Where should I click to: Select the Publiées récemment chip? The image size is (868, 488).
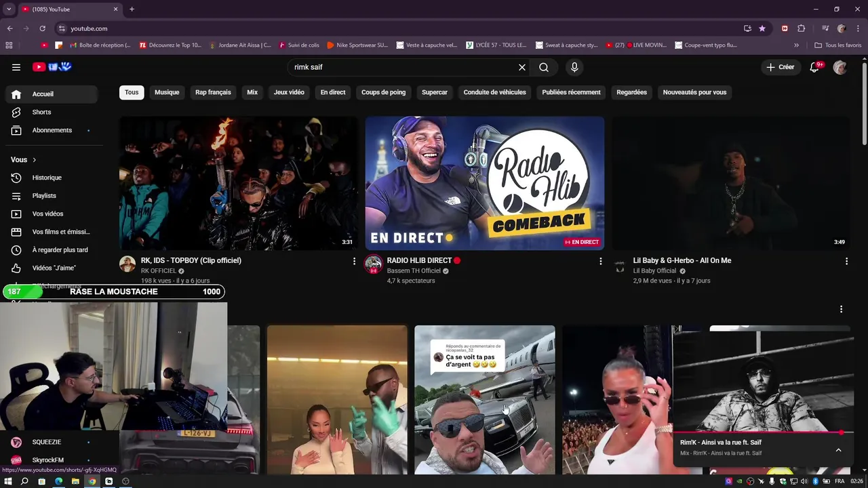click(571, 92)
